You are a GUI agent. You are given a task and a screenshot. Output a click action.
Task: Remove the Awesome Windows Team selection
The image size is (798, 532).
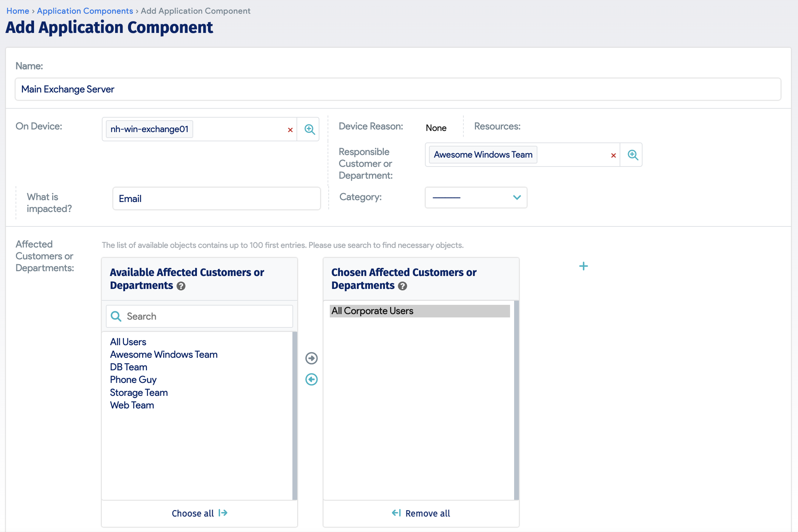(x=613, y=155)
